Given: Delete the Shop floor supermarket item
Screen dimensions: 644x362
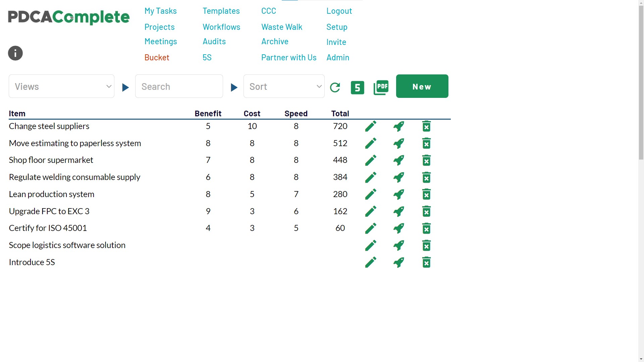Looking at the screenshot, I should pos(426,161).
